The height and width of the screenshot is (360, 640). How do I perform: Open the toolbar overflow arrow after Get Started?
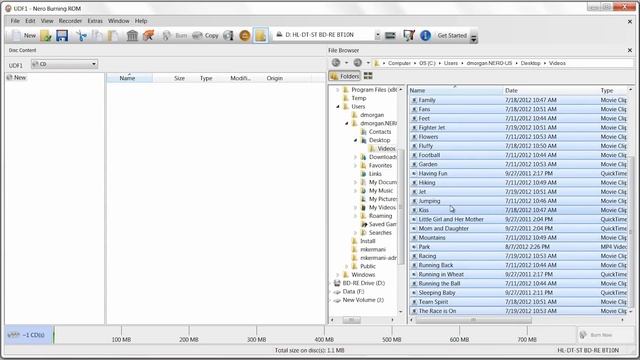click(x=473, y=38)
